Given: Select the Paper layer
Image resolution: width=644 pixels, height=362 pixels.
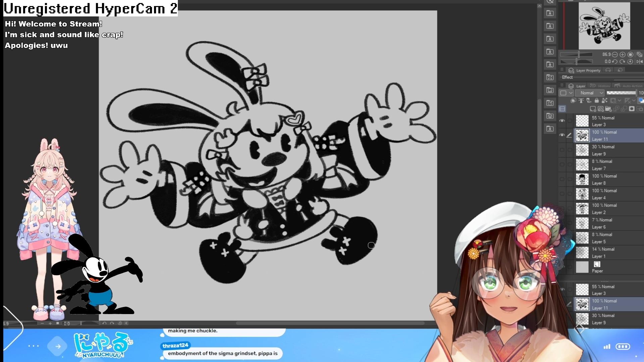Looking at the screenshot, I should tap(609, 267).
